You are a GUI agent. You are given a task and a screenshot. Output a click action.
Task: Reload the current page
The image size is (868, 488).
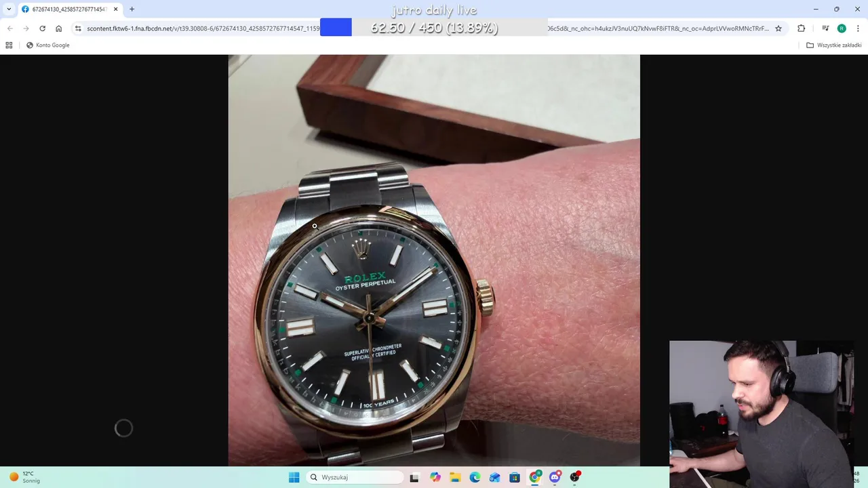[x=42, y=28]
